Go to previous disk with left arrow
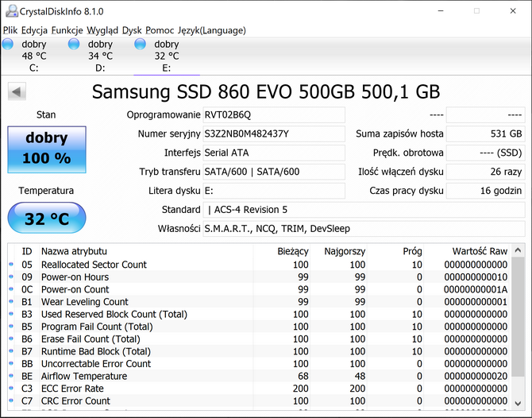Image resolution: width=532 pixels, height=418 pixels. [17, 91]
